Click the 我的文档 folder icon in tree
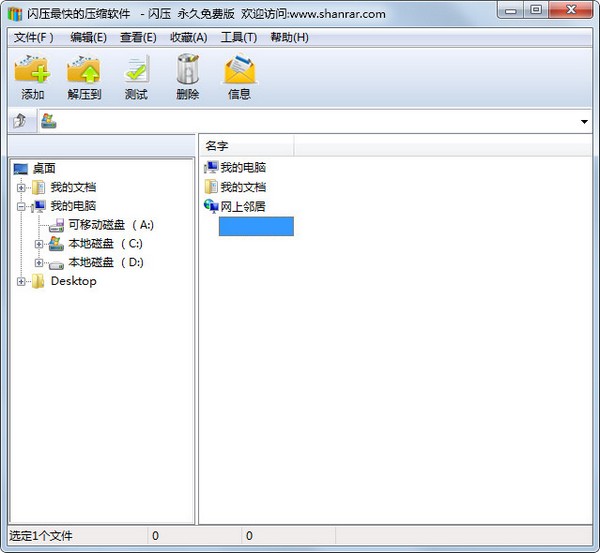 tap(39, 187)
